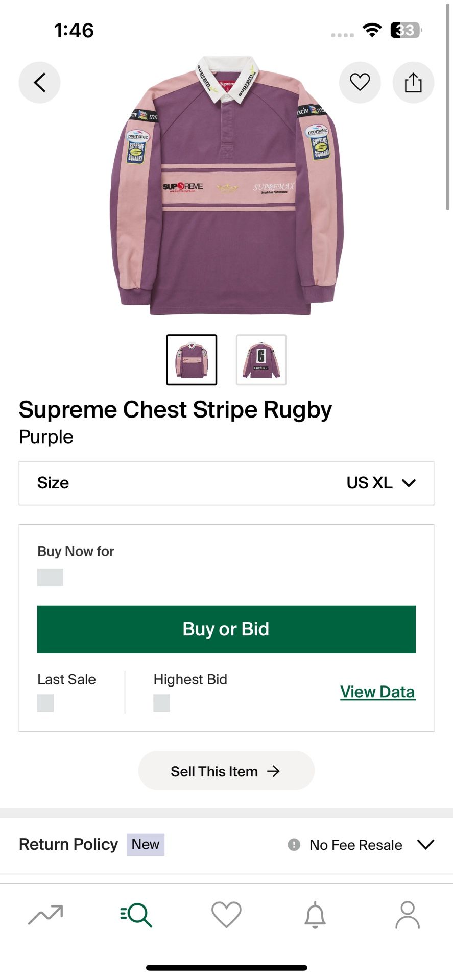The height and width of the screenshot is (980, 453).
Task: Open the share sheet icon
Action: pos(413,82)
